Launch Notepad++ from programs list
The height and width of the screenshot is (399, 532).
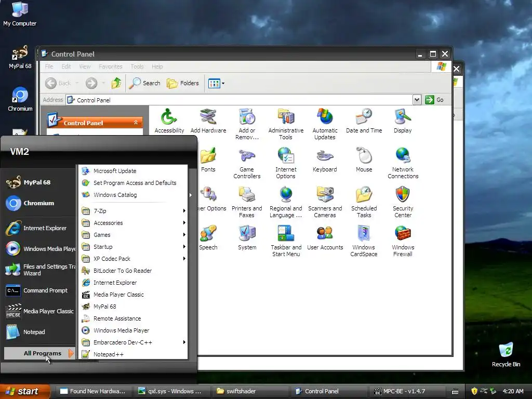pyautogui.click(x=134, y=354)
